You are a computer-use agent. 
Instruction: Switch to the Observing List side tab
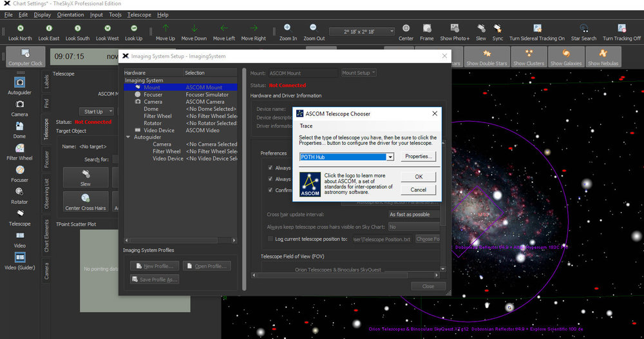(46, 193)
